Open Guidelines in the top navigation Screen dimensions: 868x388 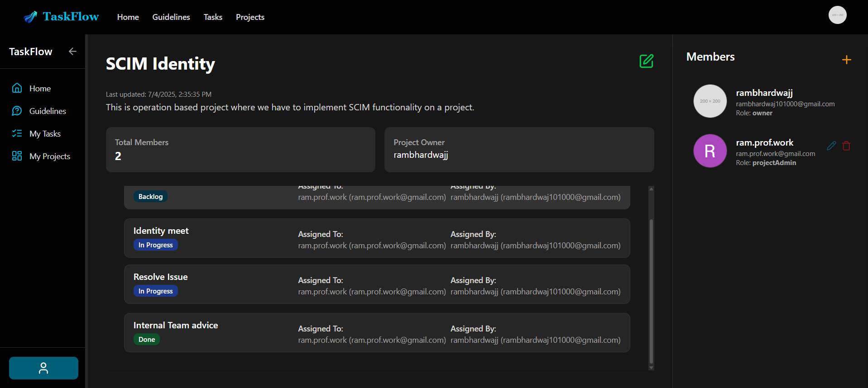[x=171, y=17]
